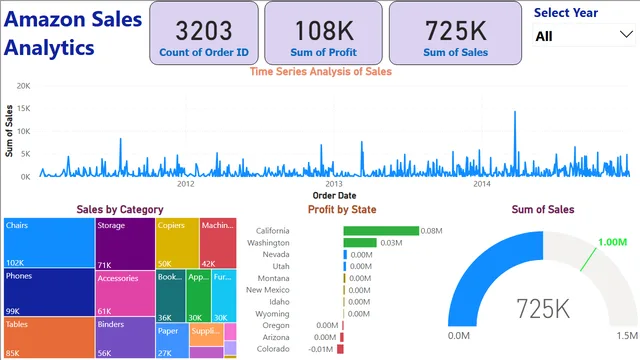Image resolution: width=640 pixels, height=360 pixels.
Task: Click the California green profit bar
Action: (381, 231)
